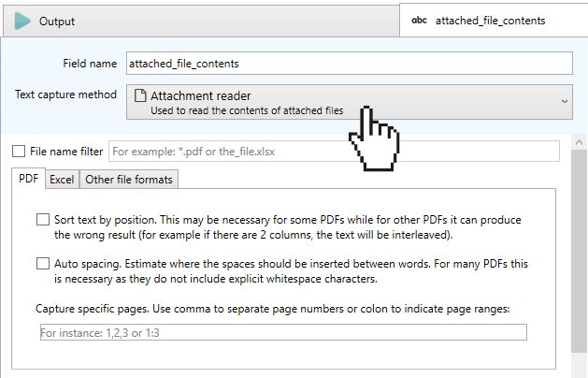Click the vertical scrollbar thumb
Screen dimensions: 588x378
(579, 251)
